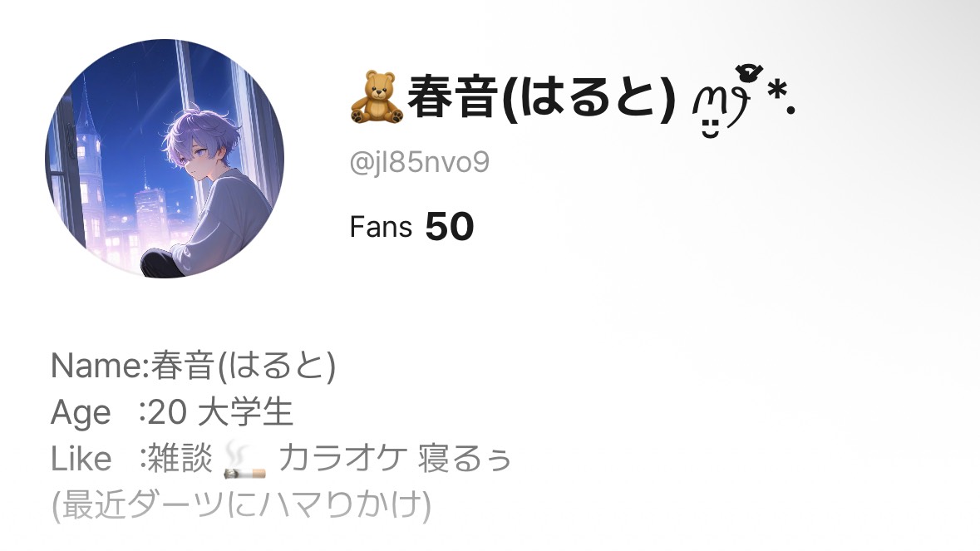Screen dimensions: 980x551
Task: Click the カラオケ word in the bio
Action: click(343, 459)
